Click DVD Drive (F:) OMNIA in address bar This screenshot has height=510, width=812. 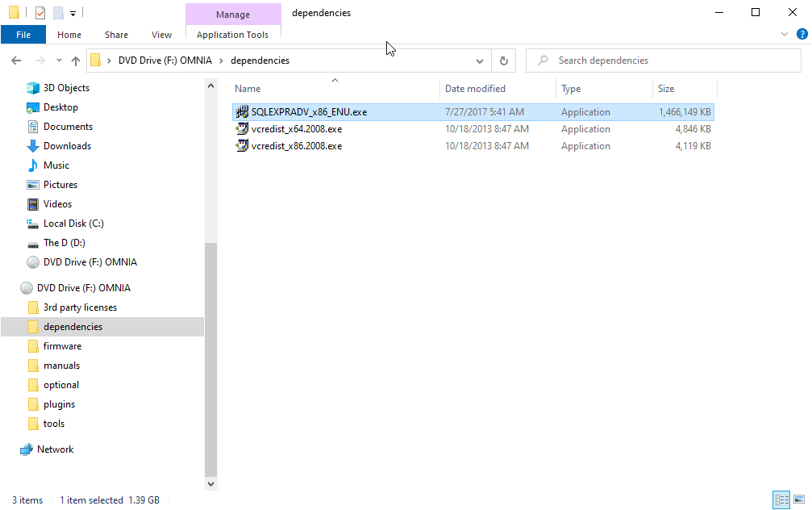tap(164, 61)
